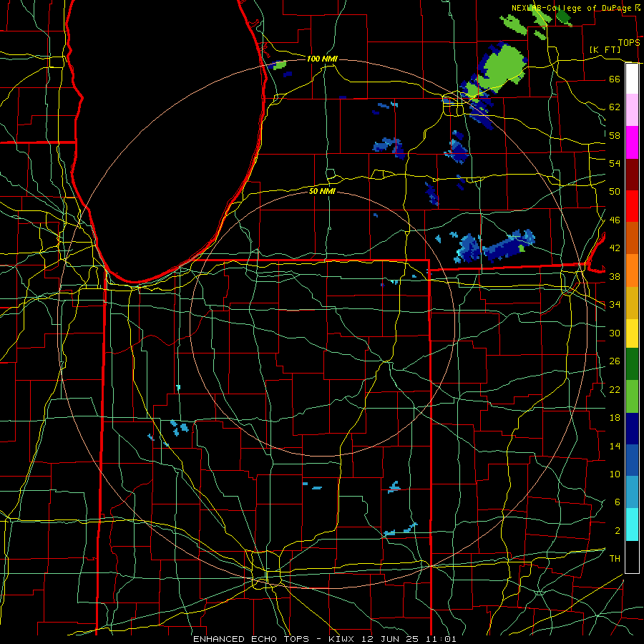
Task: Select the magenta legend swatch
Action: pos(632,142)
